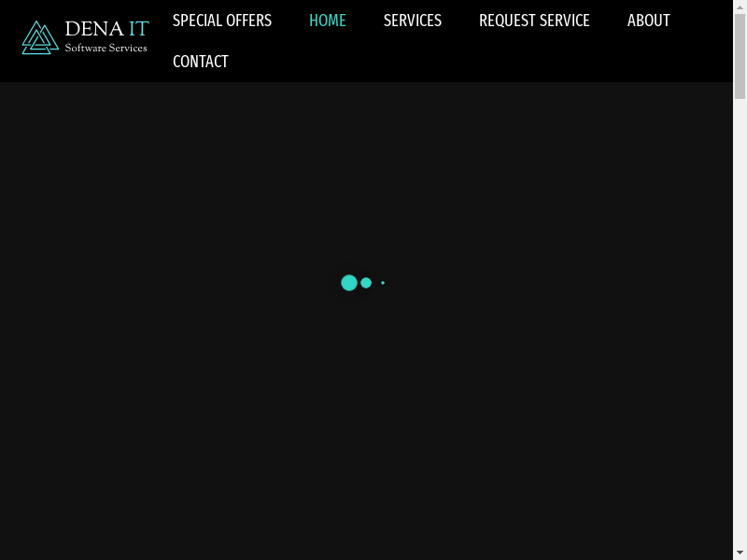Click the scrollbar up arrow
The height and width of the screenshot is (560, 747).
pyautogui.click(x=740, y=6)
